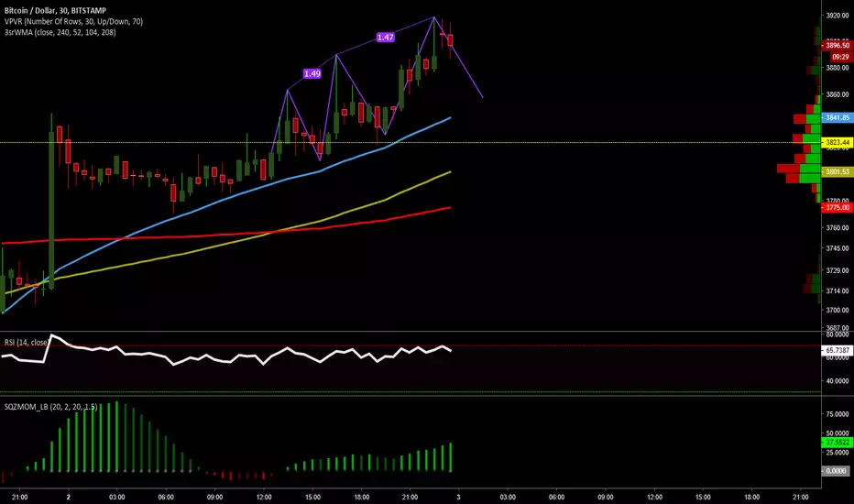
Task: Click the olive 3801.53 price tag
Action: click(x=838, y=171)
